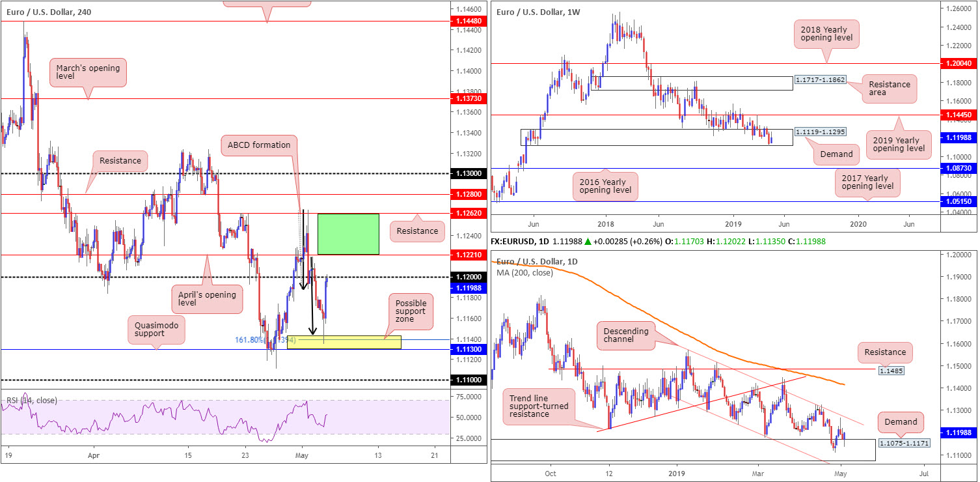This screenshot has width=980, height=482.
Task: Select the 'April's opening level' callout
Action: (x=208, y=300)
